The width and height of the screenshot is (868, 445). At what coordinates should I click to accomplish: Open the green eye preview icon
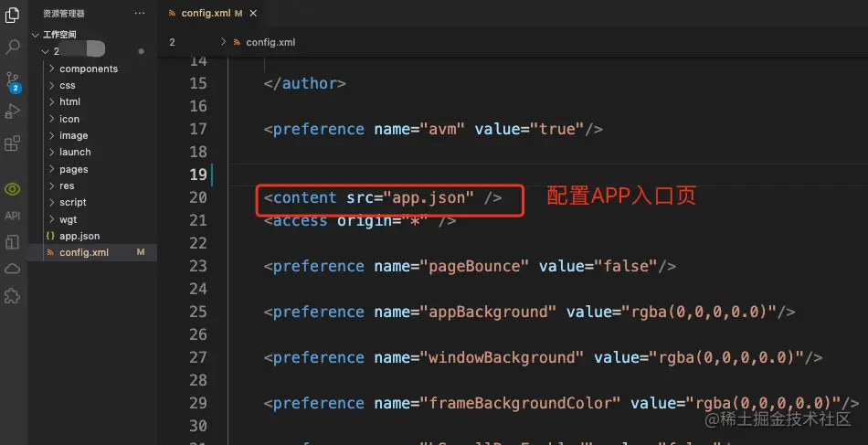[12, 189]
